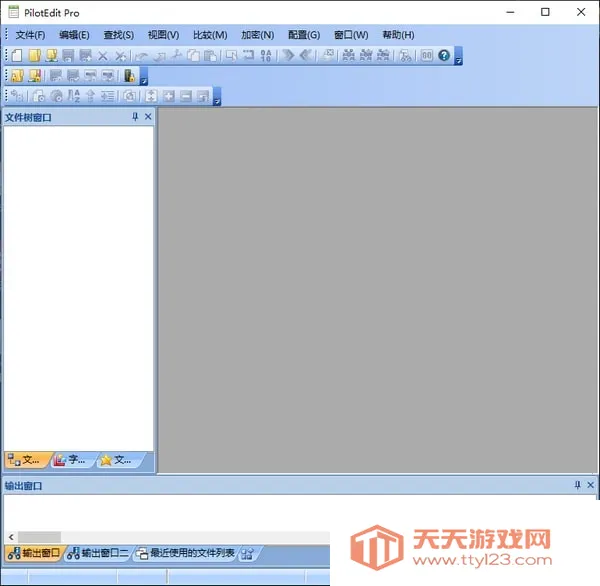Click the blue Help question mark icon
The image size is (600, 586).
[x=444, y=56]
